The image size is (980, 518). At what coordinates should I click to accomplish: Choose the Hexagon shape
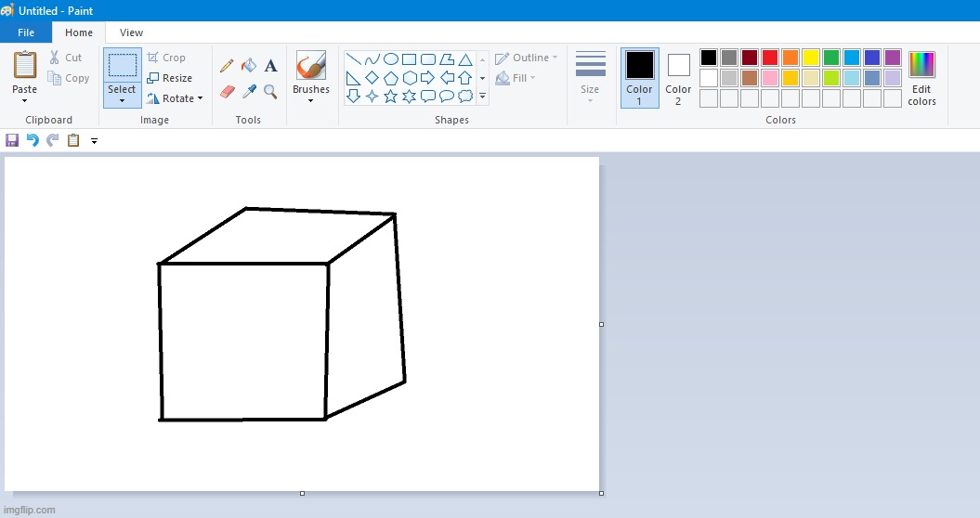coord(410,78)
